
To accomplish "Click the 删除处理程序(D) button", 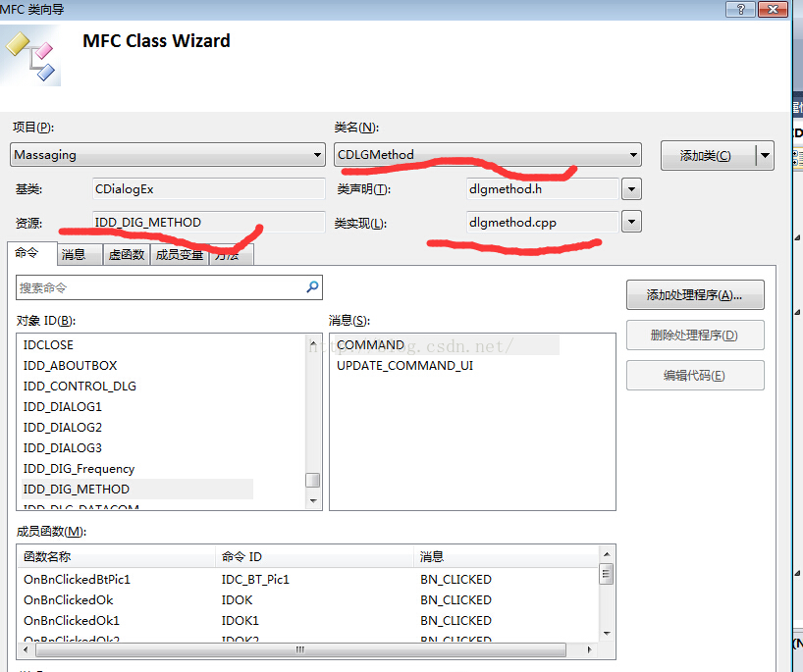I will (695, 336).
